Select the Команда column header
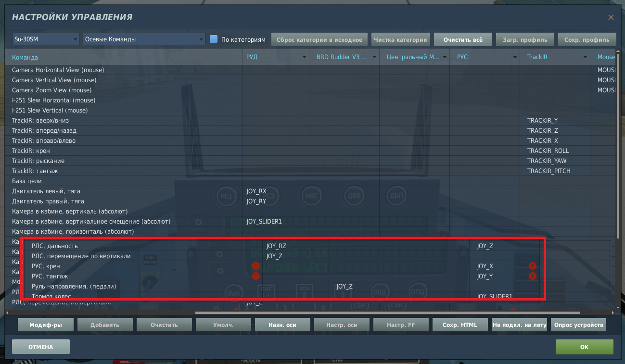The width and height of the screenshot is (625, 364). (124, 57)
